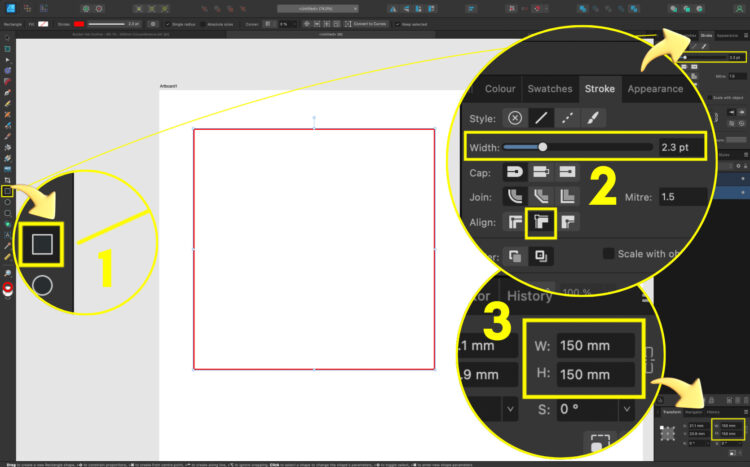Choose the textured brush stroke style
The image size is (750, 467).
coord(594,117)
